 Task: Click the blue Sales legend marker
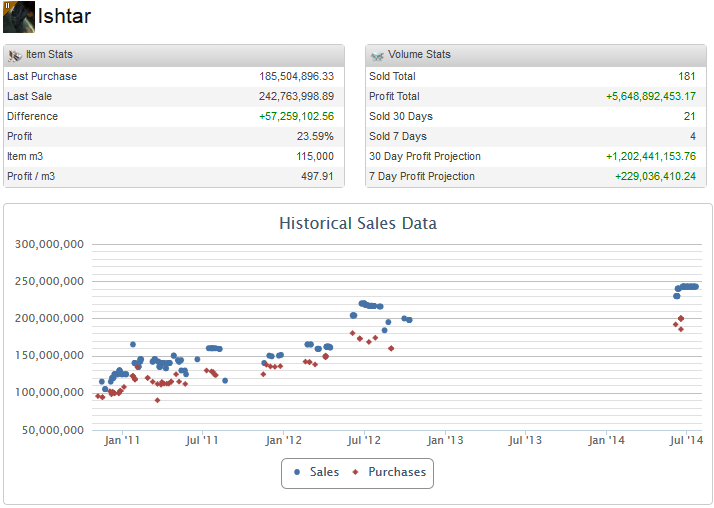pyautogui.click(x=299, y=472)
